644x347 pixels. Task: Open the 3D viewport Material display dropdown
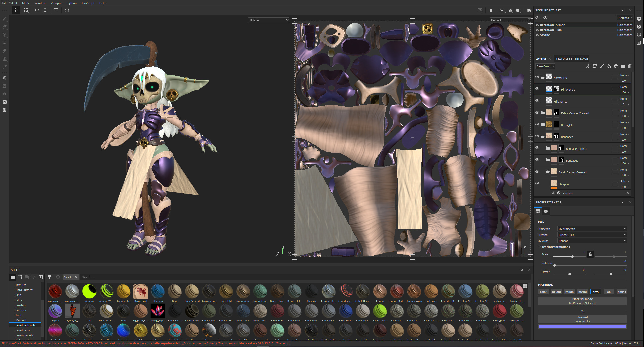(268, 20)
